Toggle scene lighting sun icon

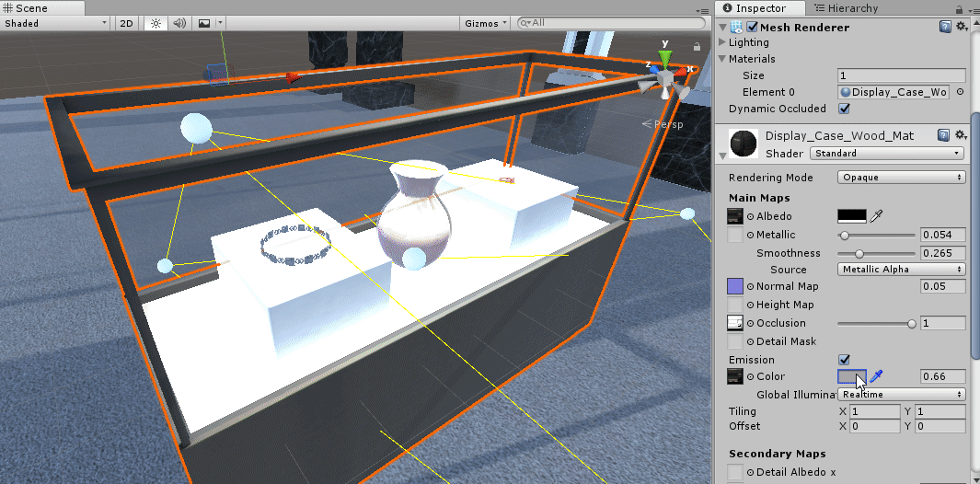click(x=156, y=23)
